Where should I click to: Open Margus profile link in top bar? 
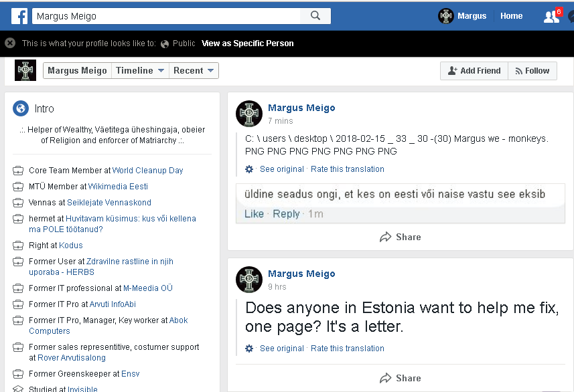[x=472, y=16]
